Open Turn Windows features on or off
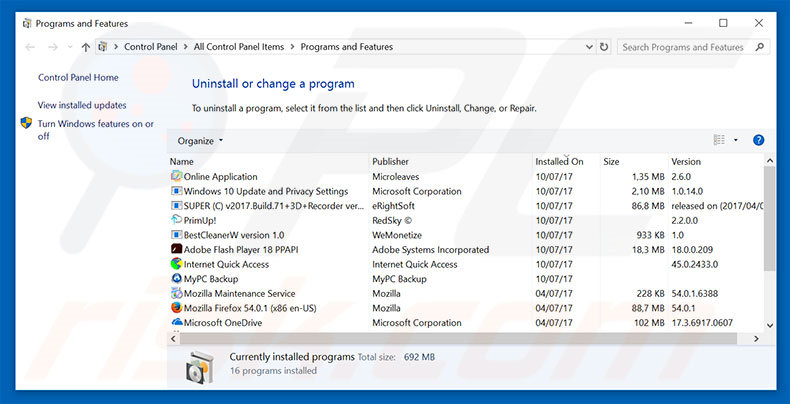The image size is (790, 404). [x=96, y=130]
